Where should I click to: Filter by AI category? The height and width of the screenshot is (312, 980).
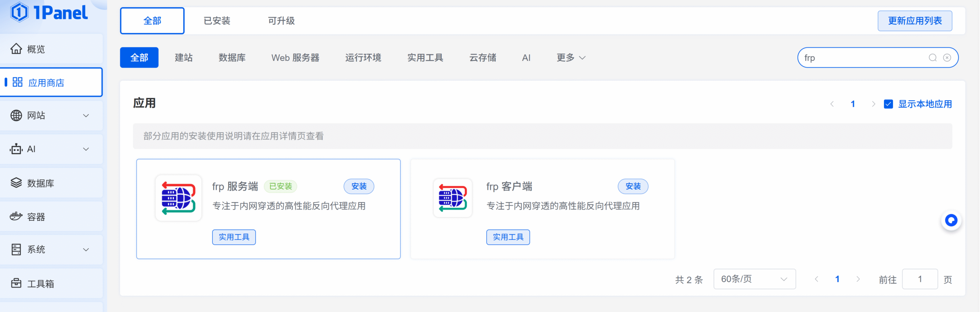[x=526, y=58]
